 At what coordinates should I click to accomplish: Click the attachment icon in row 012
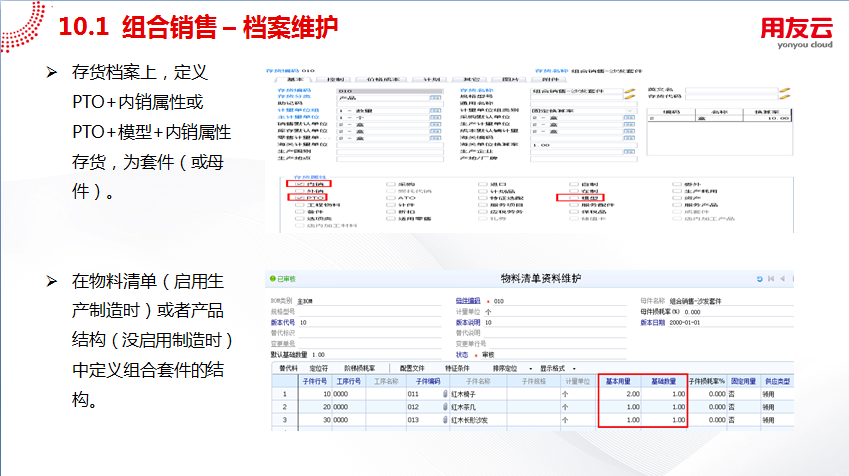pyautogui.click(x=446, y=407)
